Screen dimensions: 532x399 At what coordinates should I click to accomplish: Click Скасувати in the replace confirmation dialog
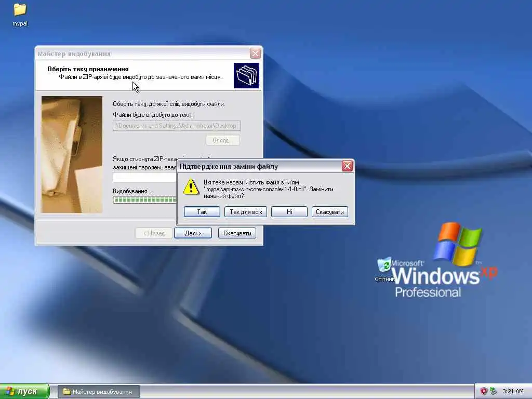tap(330, 212)
